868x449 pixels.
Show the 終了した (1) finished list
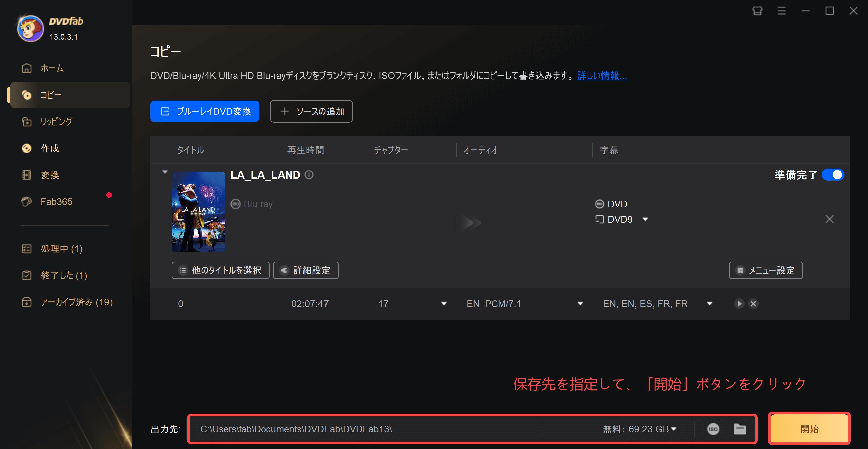click(x=64, y=275)
